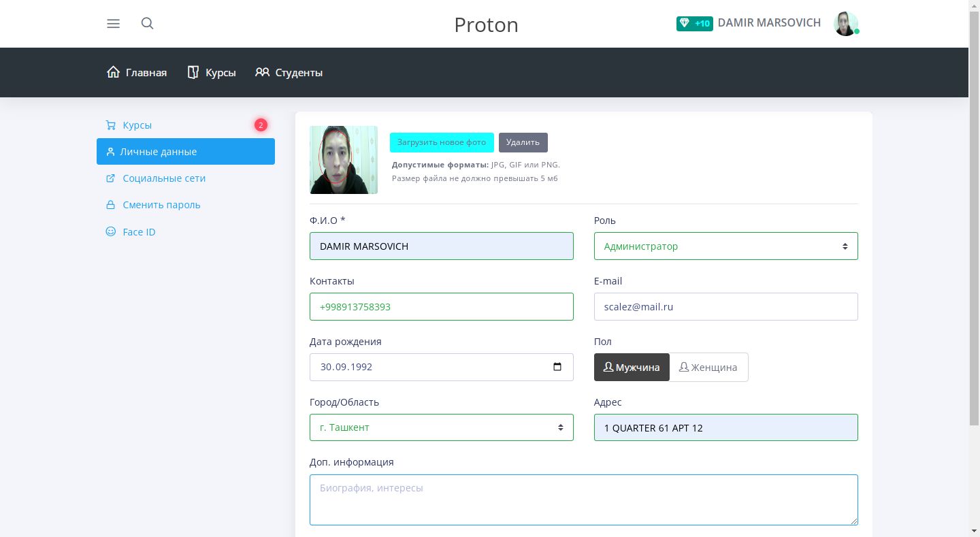Select Женщина gender option
980x537 pixels.
pos(708,368)
